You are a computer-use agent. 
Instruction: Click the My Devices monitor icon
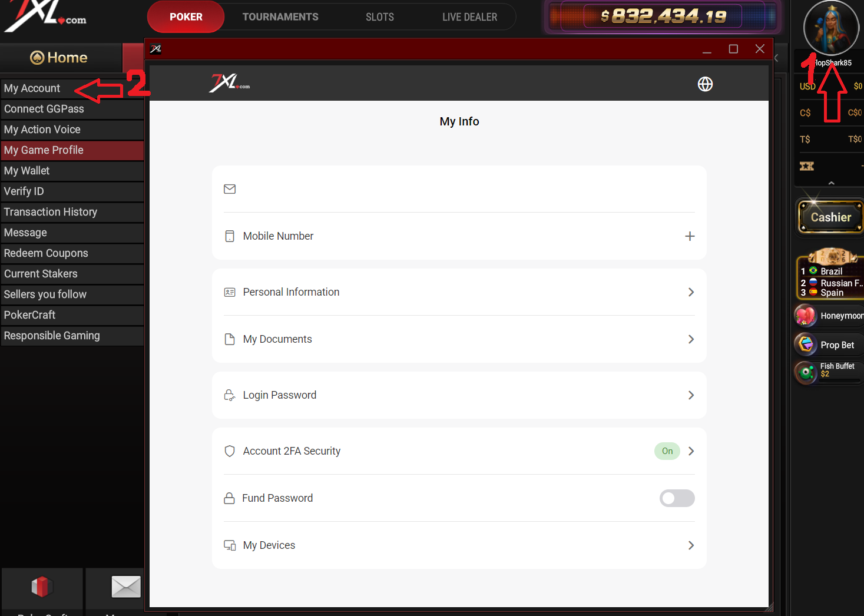tap(230, 545)
